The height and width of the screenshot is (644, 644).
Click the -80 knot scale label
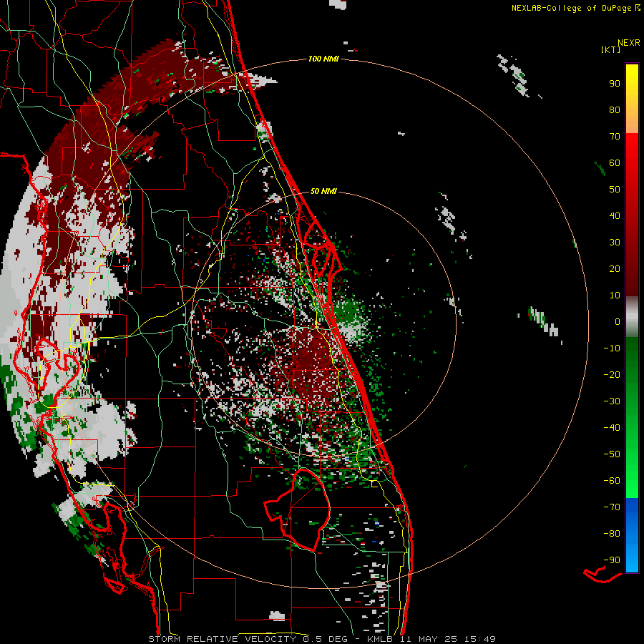click(612, 534)
